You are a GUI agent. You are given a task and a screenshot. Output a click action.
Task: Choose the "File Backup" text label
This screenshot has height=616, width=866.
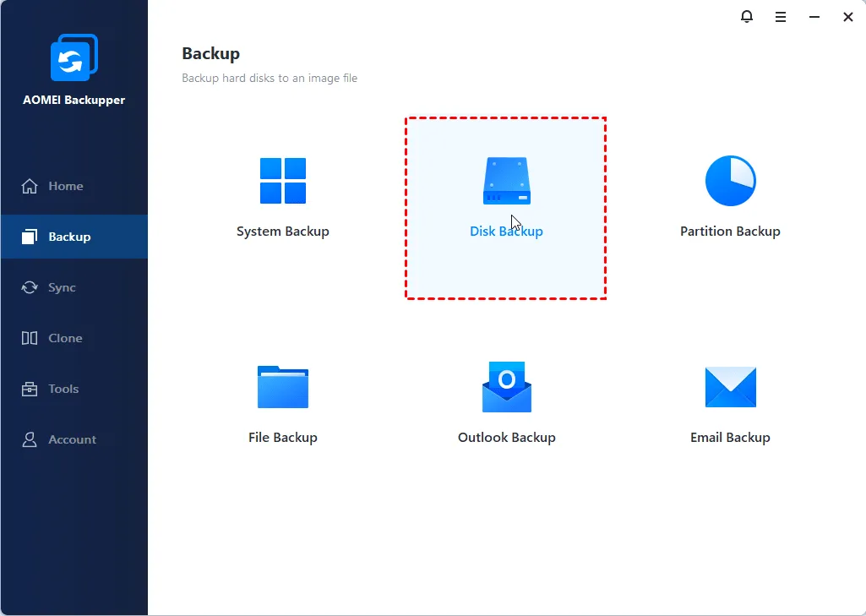pos(283,438)
